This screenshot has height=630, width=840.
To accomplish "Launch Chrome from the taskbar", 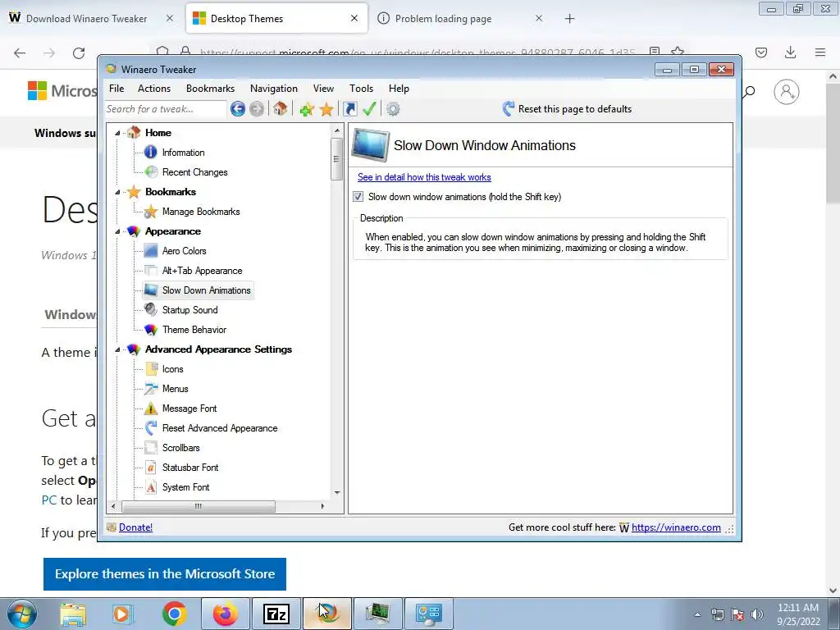I will click(x=174, y=614).
